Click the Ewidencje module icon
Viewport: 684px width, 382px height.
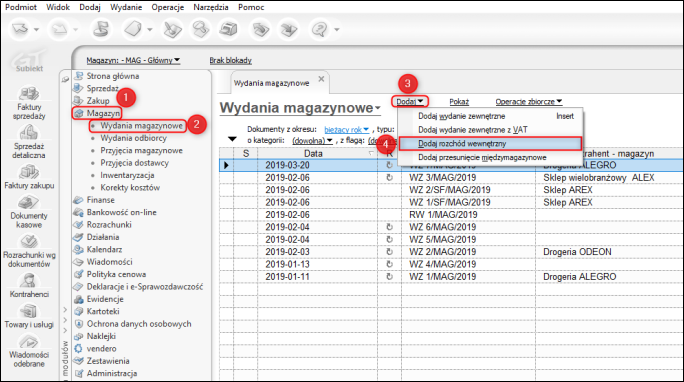[x=79, y=299]
